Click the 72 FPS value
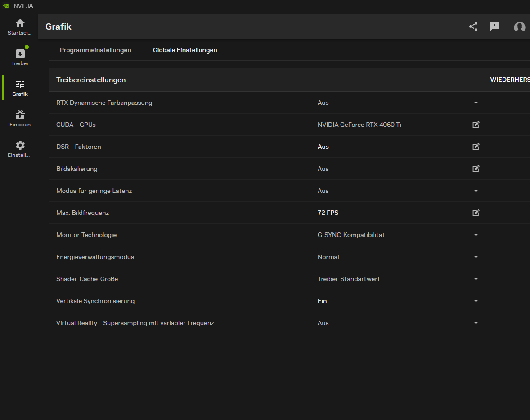 (328, 213)
